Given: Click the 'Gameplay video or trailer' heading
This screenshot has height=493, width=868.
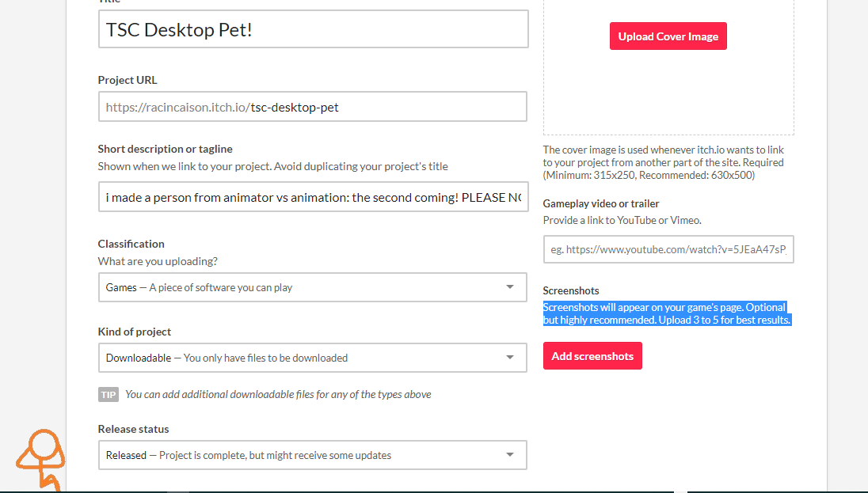Looking at the screenshot, I should (601, 203).
